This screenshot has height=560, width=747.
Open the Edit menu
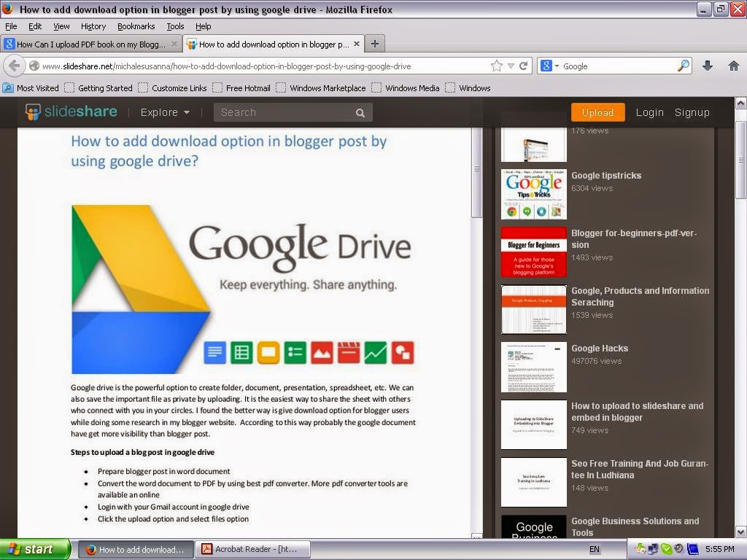(x=35, y=26)
